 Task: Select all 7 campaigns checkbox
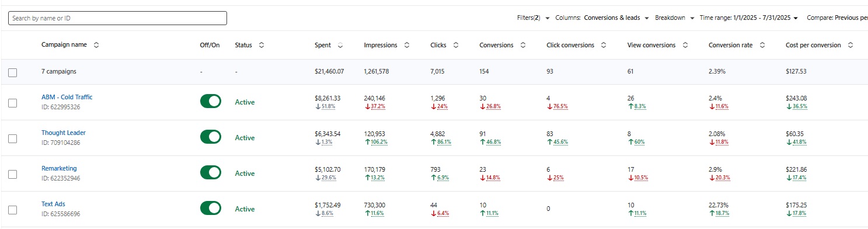point(13,72)
